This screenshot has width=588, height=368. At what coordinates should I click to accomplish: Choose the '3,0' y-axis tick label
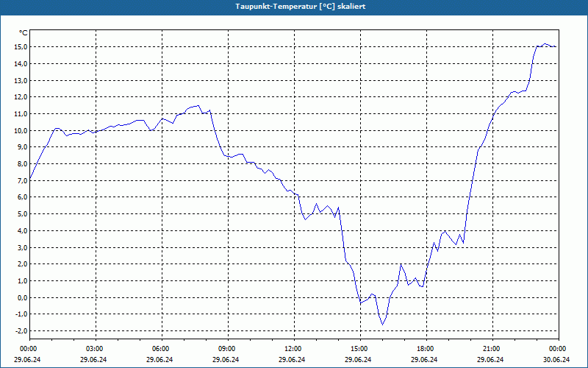[22, 247]
